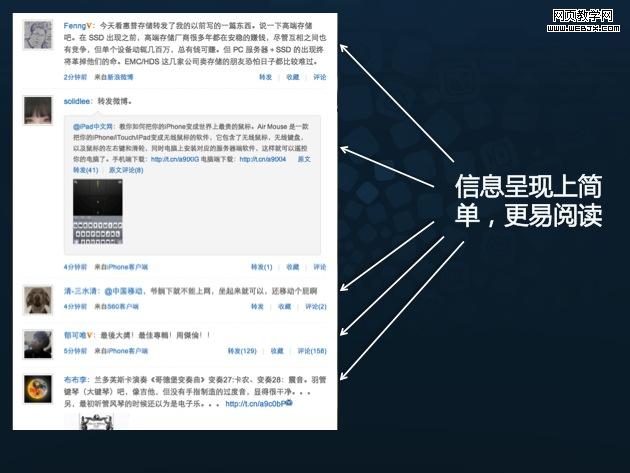This screenshot has height=473, width=630.
Task: Click the solidlee username link
Action: pos(81,102)
